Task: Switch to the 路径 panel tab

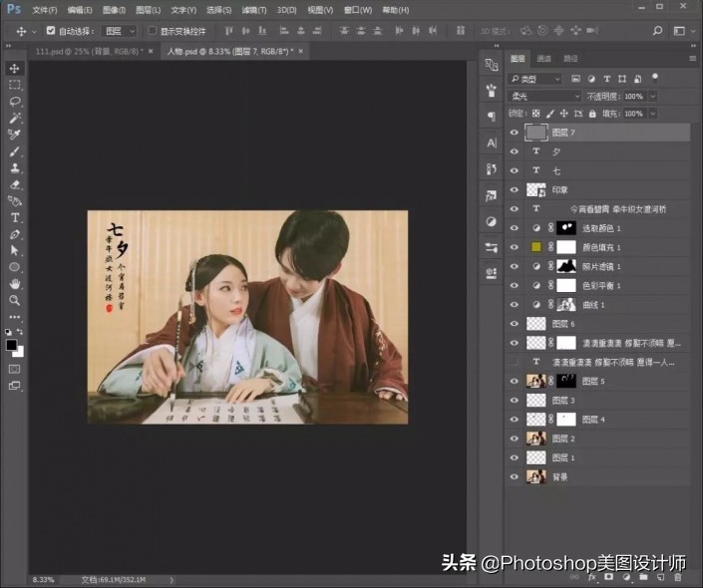Action: coord(570,58)
